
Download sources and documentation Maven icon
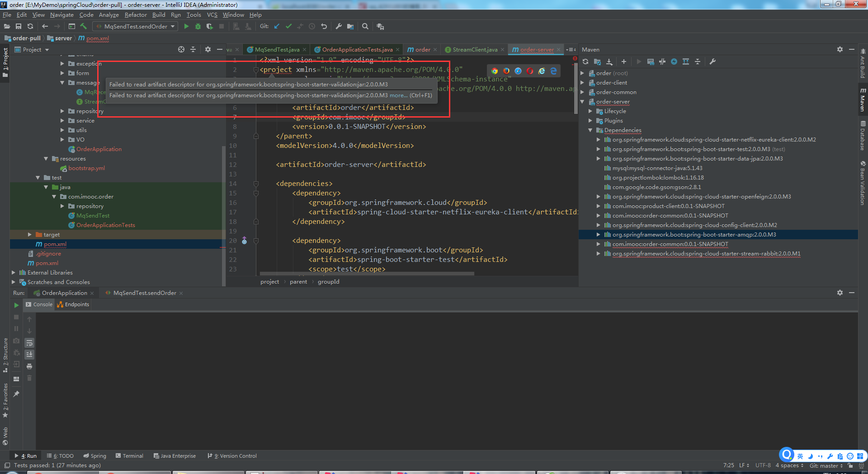click(609, 62)
